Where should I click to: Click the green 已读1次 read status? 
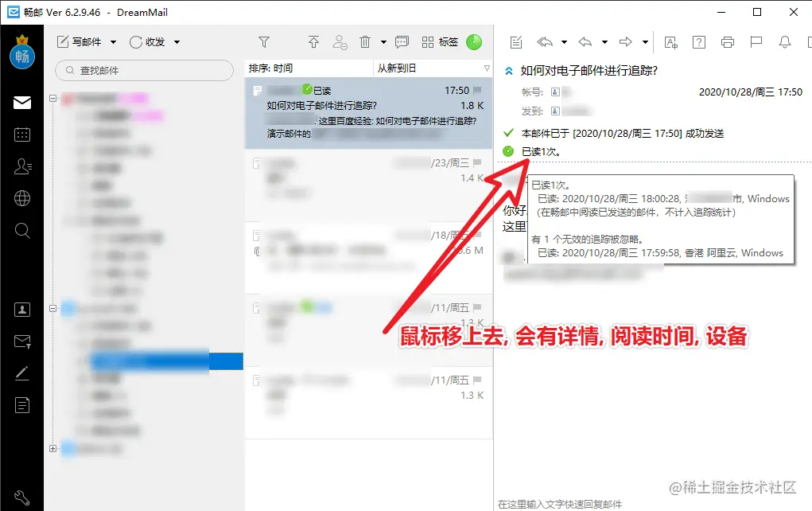(531, 151)
